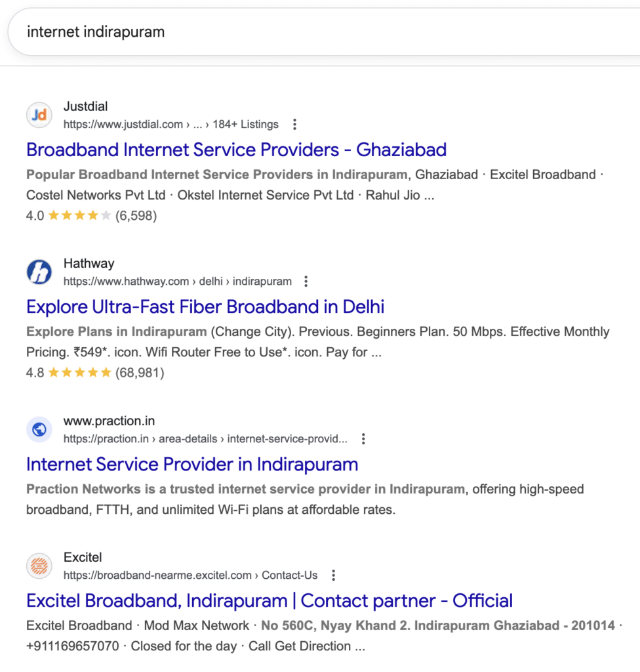This screenshot has width=640, height=672.
Task: Click the Praction globe favicon
Action: pyautogui.click(x=39, y=430)
